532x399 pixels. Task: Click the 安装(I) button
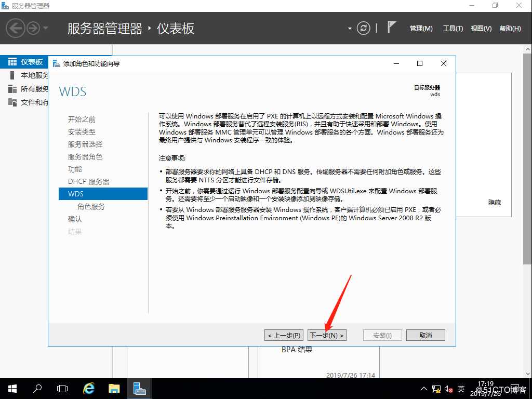point(382,335)
